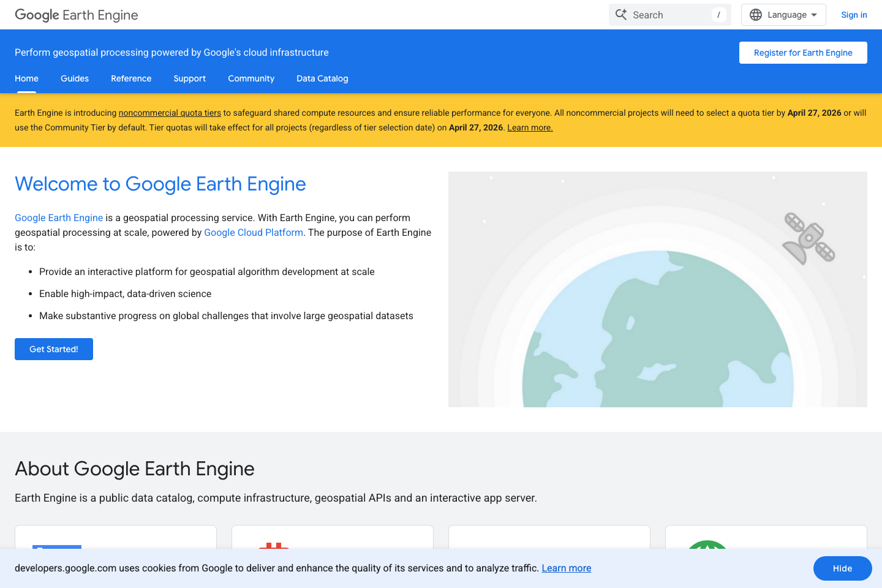Switch to the Guides tab
Image resolution: width=882 pixels, height=588 pixels.
pyautogui.click(x=75, y=78)
